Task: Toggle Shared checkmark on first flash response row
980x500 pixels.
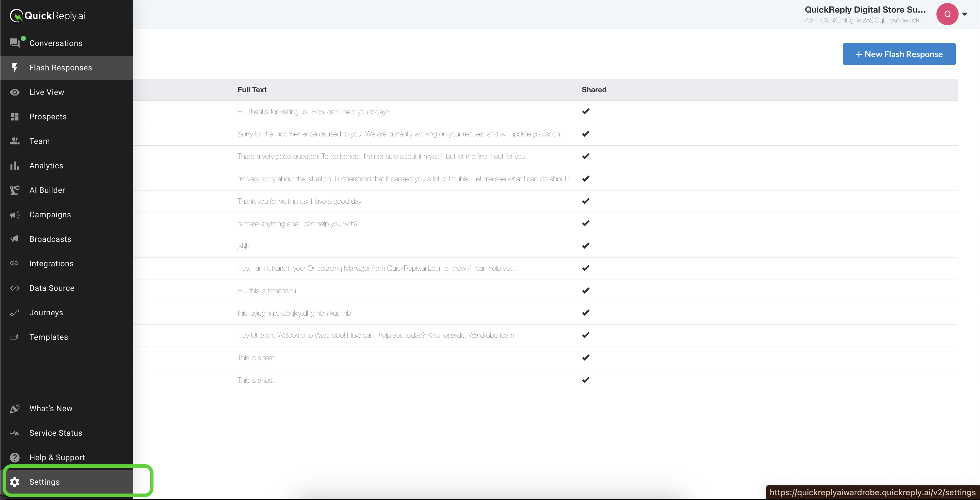Action: (586, 112)
